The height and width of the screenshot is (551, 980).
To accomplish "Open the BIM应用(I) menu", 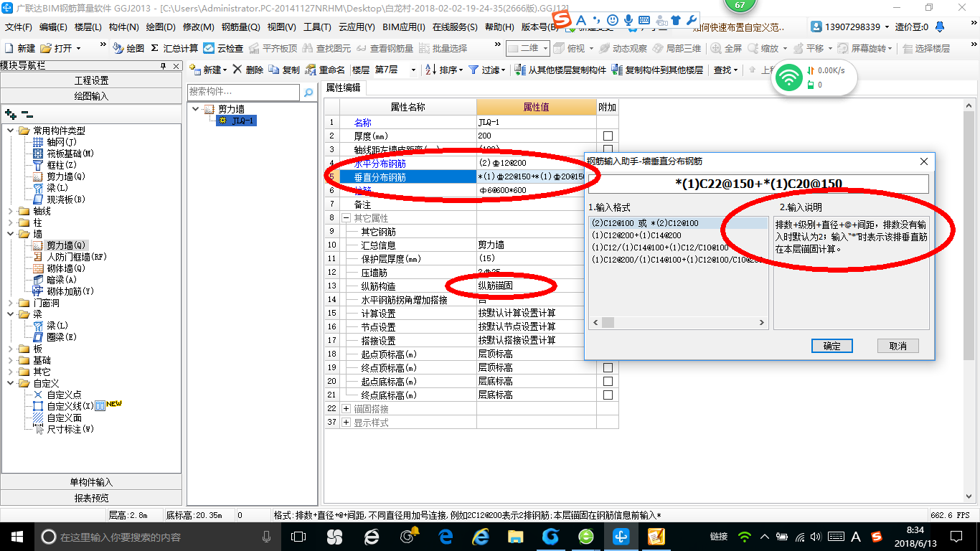I will 404,27.
